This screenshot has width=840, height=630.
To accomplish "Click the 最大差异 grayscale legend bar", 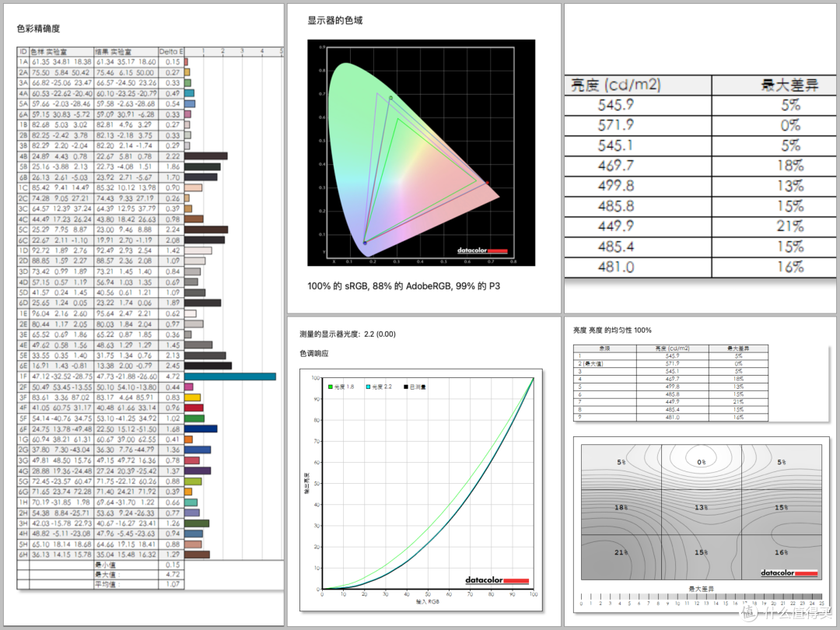I will (702, 597).
